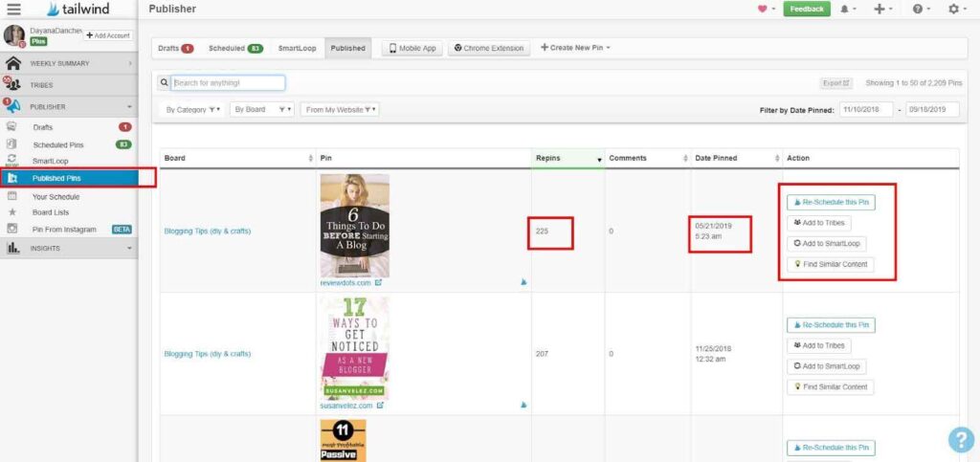Open the By Category filter dropdown
The image size is (980, 462).
tap(192, 109)
